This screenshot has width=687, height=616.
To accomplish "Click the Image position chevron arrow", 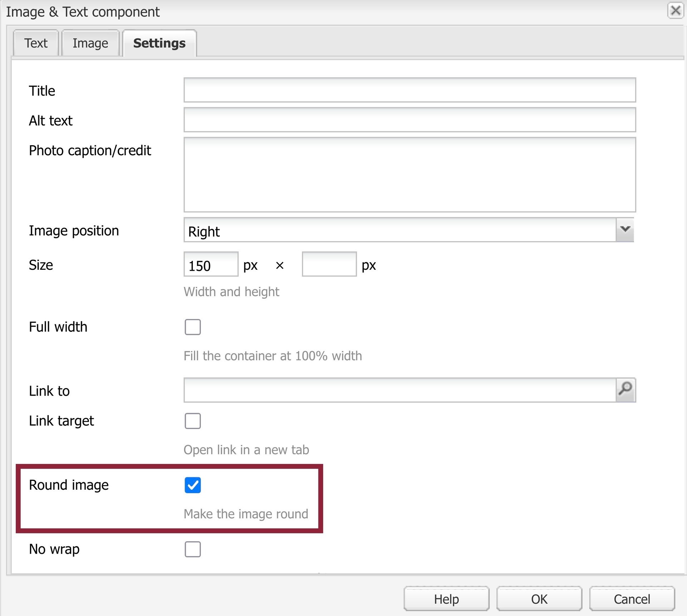I will 624,230.
